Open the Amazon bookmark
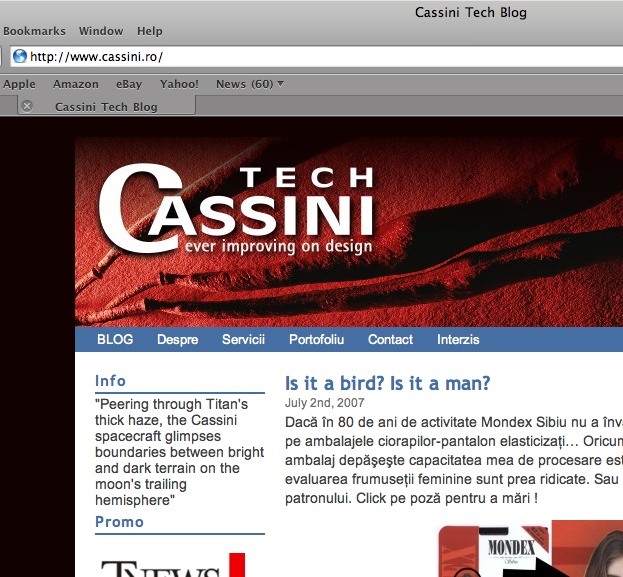Viewport: 623px width, 577px height. [76, 84]
